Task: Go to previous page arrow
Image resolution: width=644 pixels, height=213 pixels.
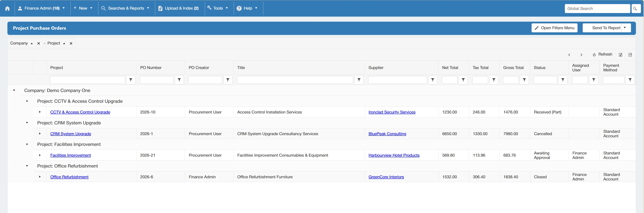Action: pyautogui.click(x=569, y=55)
